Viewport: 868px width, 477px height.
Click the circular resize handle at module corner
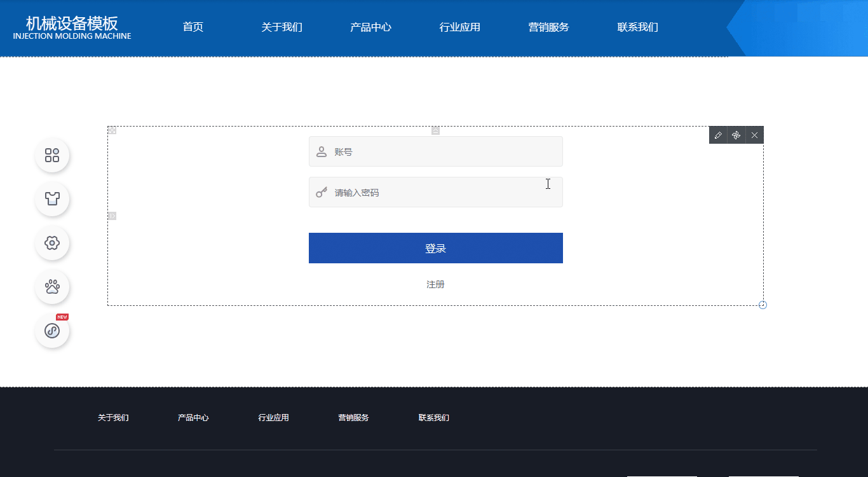(x=763, y=305)
